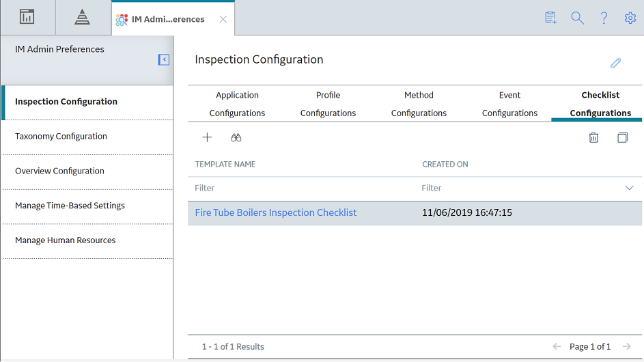Switch to the Method Configurations tab

pyautogui.click(x=419, y=104)
